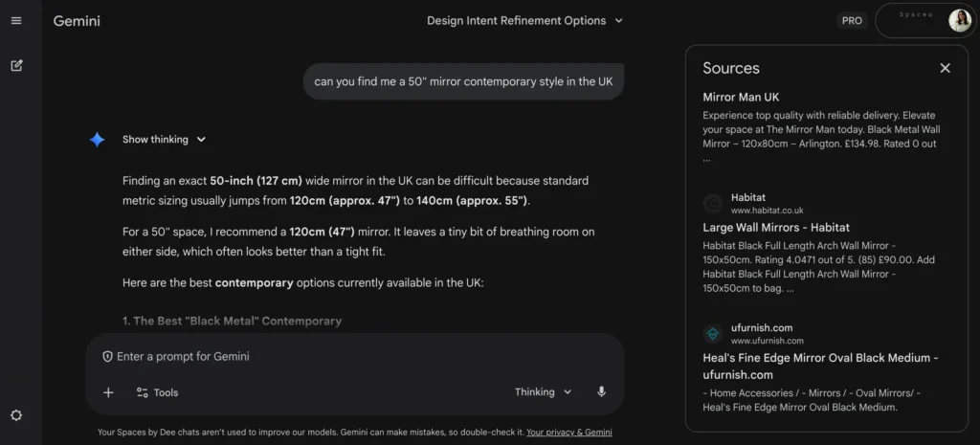Open the Mirror Man UK source
This screenshot has height=445, width=980.
pyautogui.click(x=741, y=98)
